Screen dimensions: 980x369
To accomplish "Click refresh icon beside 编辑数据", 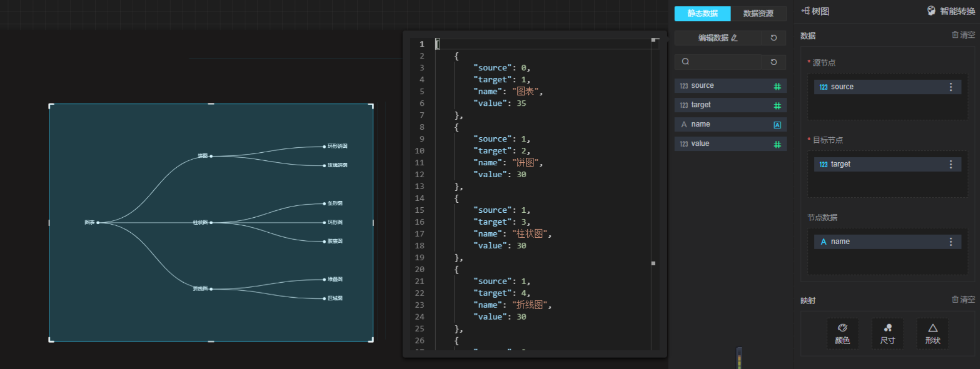I will (x=774, y=38).
